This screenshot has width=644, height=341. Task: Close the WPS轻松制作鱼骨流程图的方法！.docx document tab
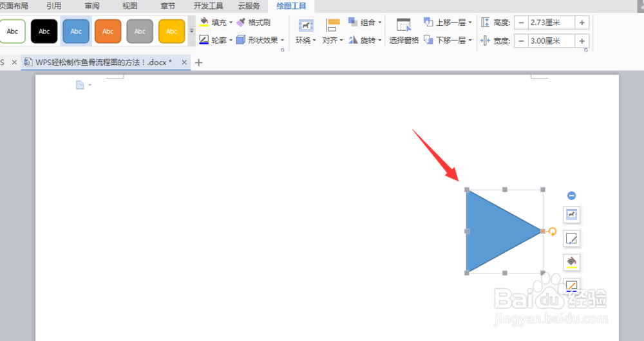click(x=184, y=62)
